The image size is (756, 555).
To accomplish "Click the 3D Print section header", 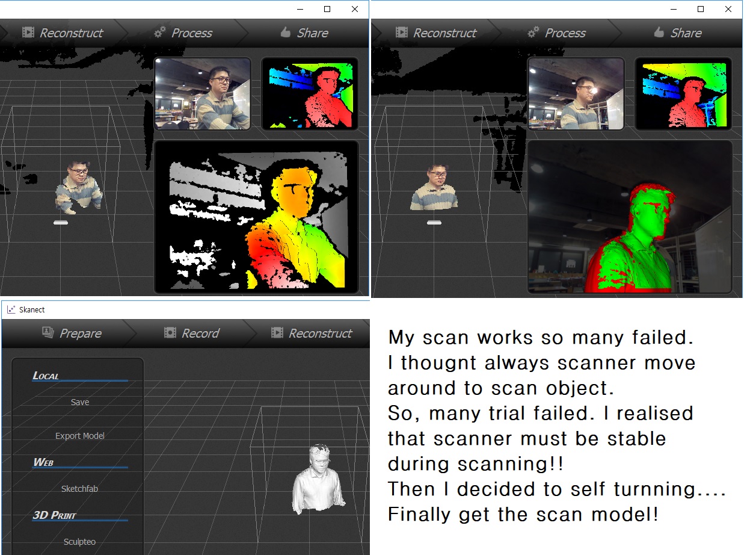I will click(54, 515).
